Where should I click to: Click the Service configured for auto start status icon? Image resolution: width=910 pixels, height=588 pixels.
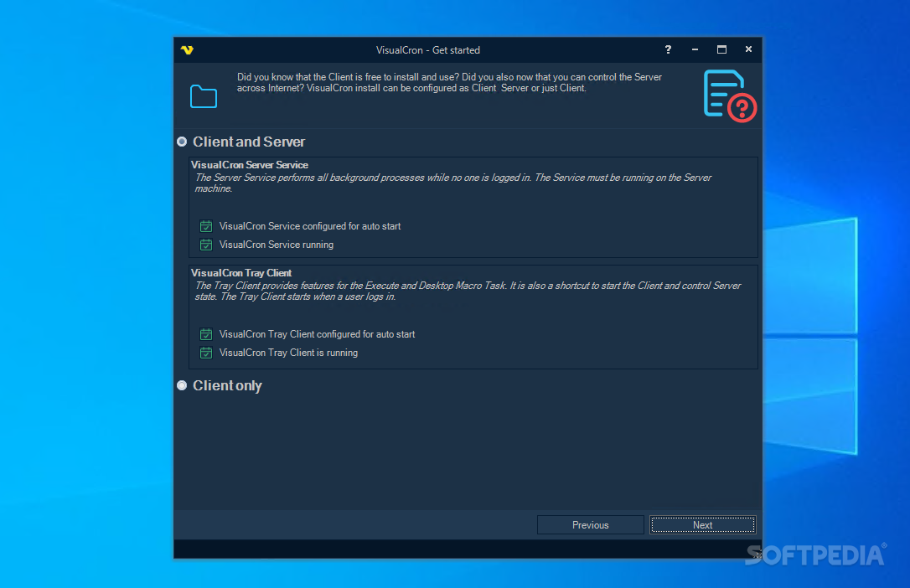[206, 226]
